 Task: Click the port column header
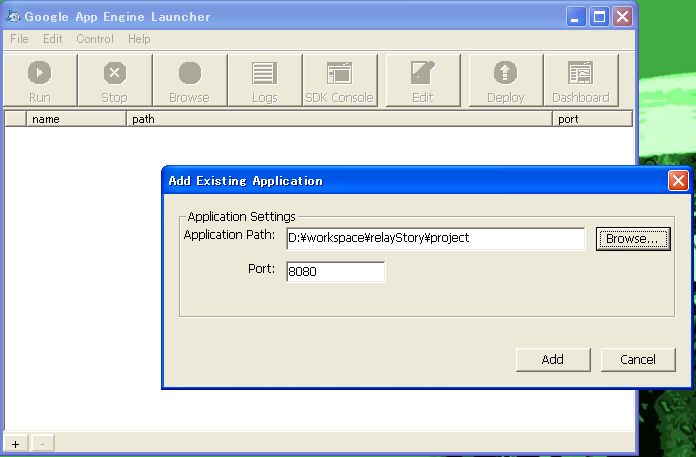point(593,119)
